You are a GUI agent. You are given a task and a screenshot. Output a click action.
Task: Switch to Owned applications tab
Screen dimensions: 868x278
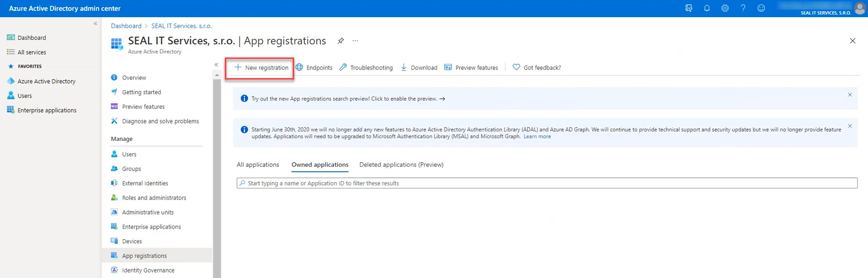tap(320, 165)
